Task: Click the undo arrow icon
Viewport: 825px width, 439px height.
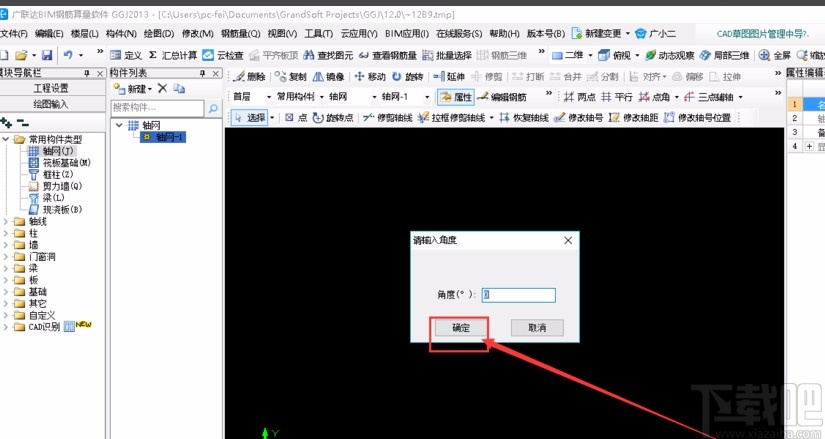Action: point(68,55)
